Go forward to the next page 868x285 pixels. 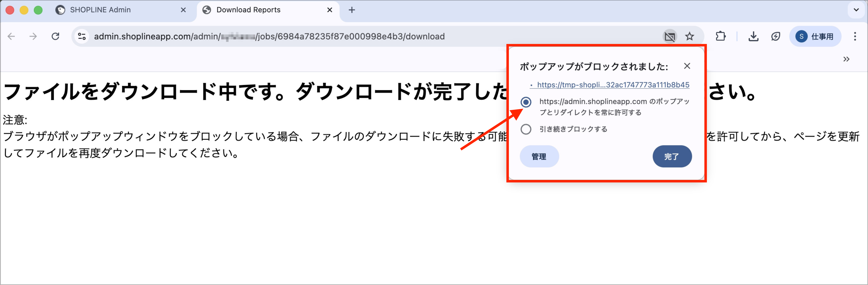click(33, 36)
